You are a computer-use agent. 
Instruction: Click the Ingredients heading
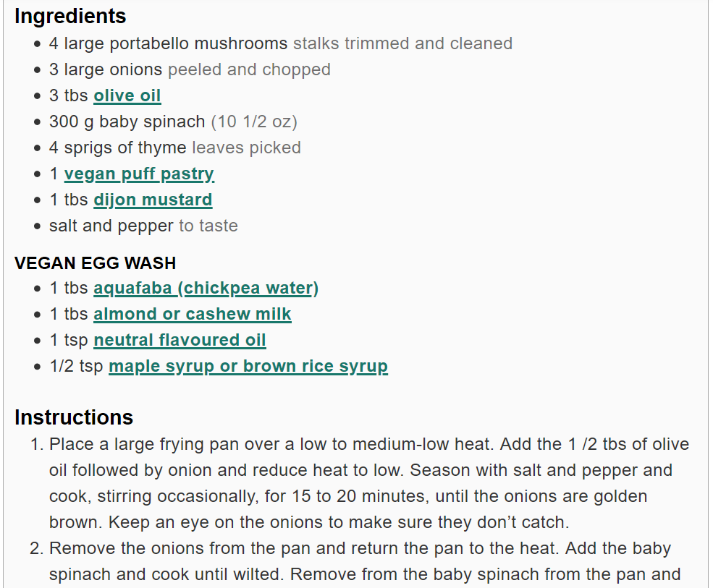click(70, 17)
